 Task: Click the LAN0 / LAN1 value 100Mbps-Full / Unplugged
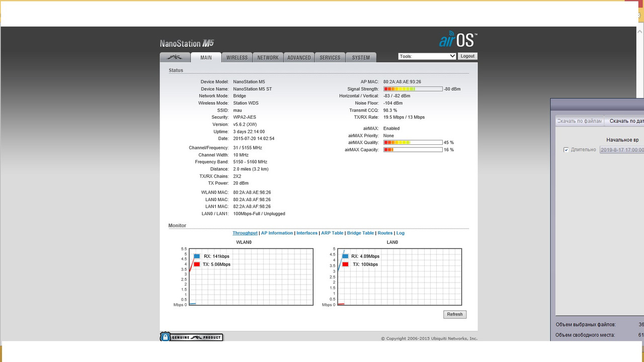click(259, 214)
